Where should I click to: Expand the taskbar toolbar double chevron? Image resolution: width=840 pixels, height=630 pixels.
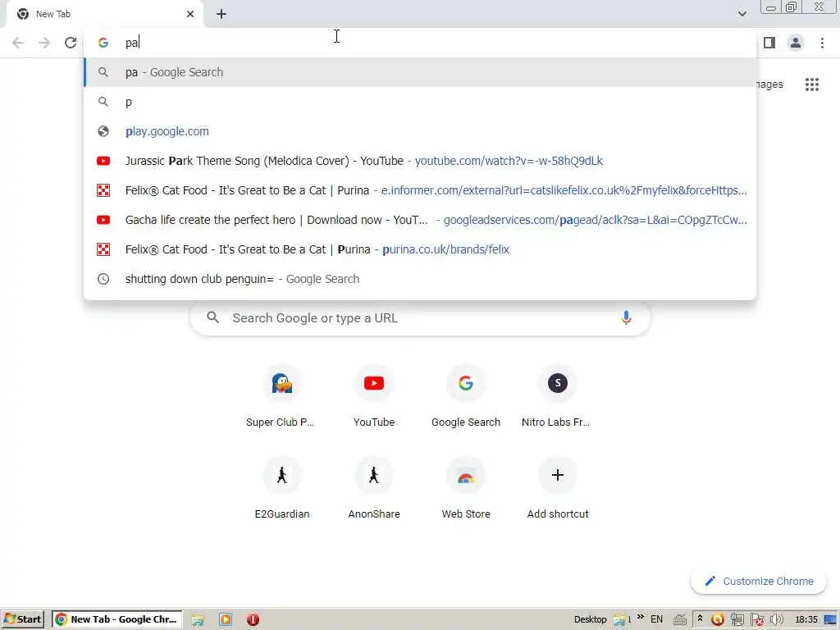[x=640, y=617]
